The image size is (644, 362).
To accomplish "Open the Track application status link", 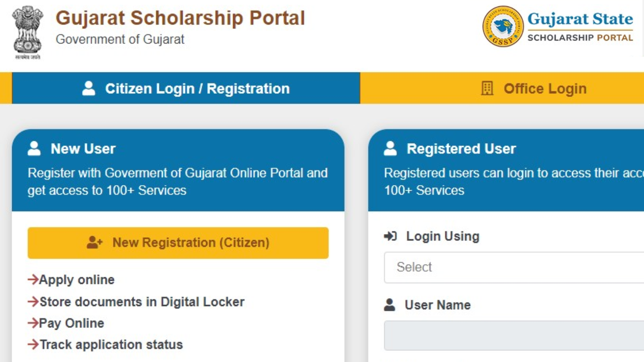I will coord(111,344).
